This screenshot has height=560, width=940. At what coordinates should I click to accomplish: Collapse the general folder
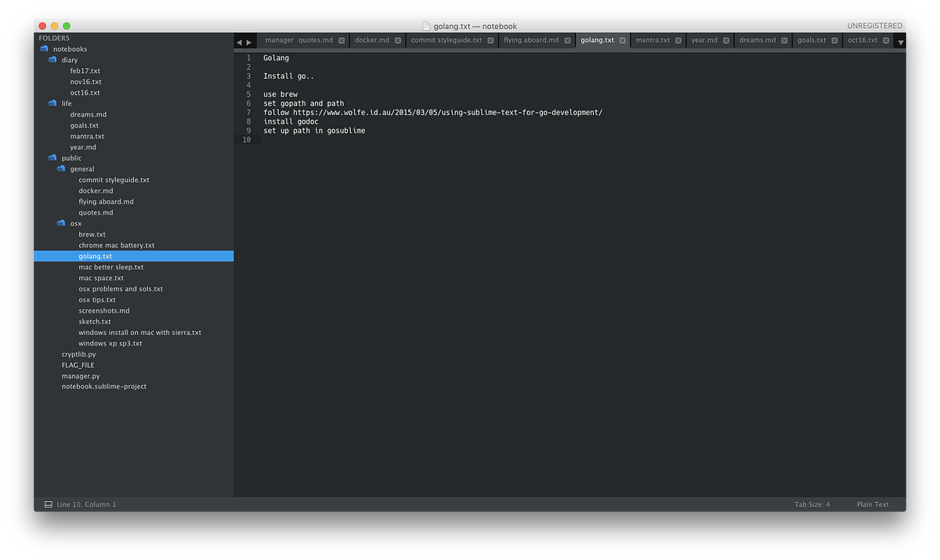click(x=61, y=169)
